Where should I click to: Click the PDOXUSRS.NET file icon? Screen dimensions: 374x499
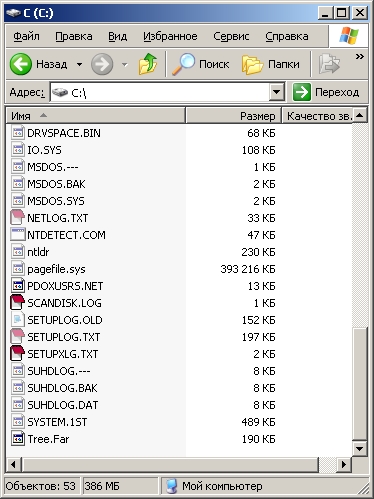pos(18,286)
